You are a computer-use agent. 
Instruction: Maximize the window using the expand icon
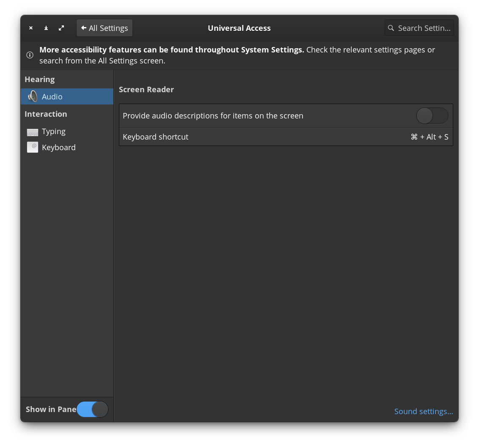point(61,28)
